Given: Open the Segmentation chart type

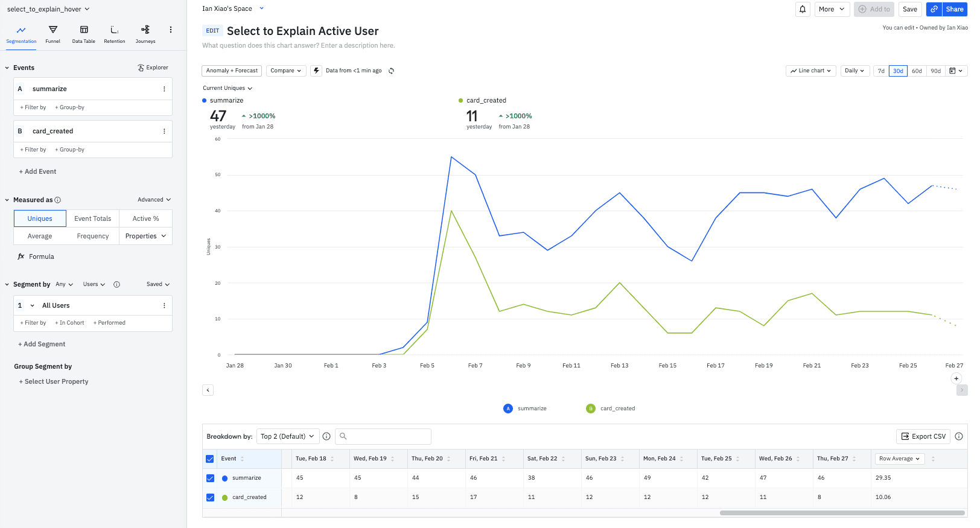Looking at the screenshot, I should (x=21, y=34).
